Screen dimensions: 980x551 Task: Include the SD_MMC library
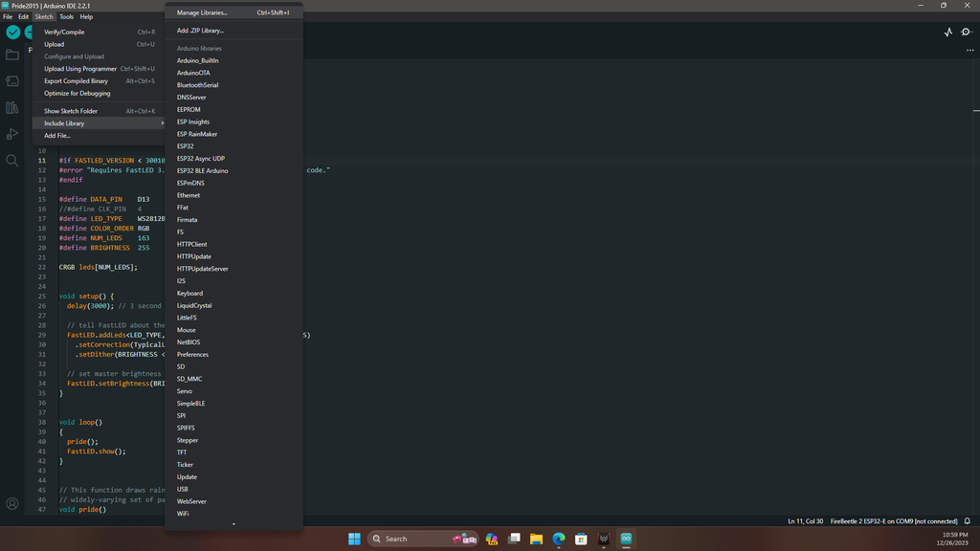(x=234, y=379)
